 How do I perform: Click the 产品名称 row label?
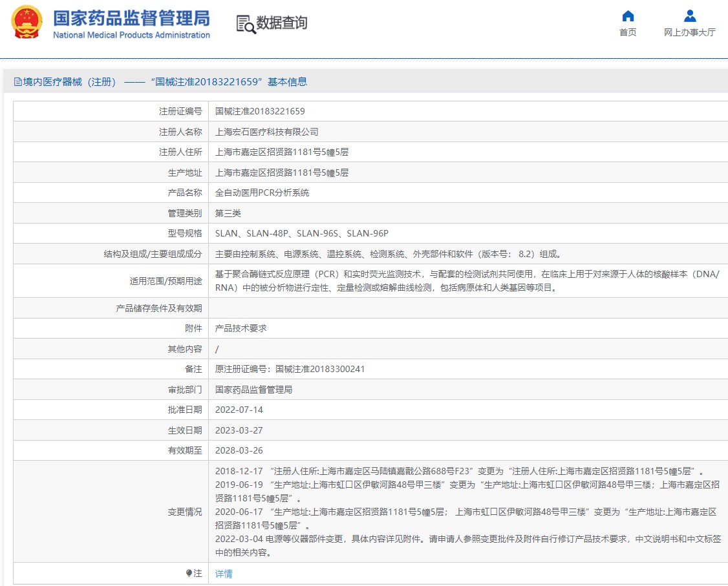coord(185,193)
